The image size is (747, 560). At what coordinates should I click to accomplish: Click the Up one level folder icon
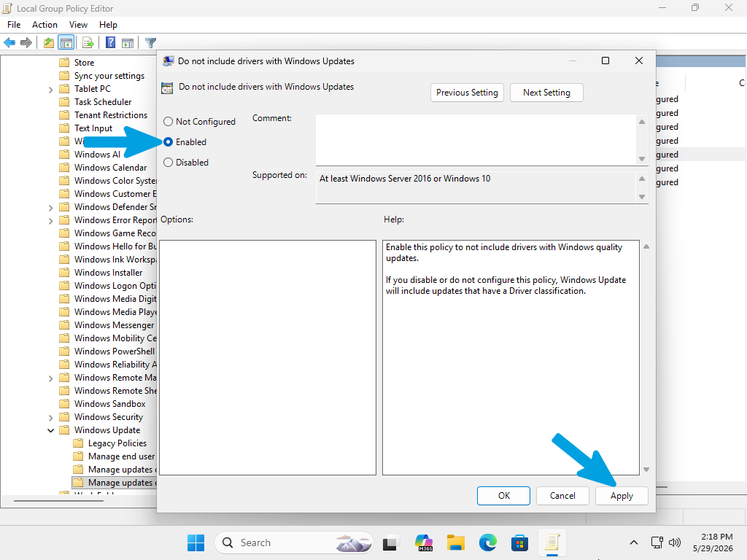point(49,43)
